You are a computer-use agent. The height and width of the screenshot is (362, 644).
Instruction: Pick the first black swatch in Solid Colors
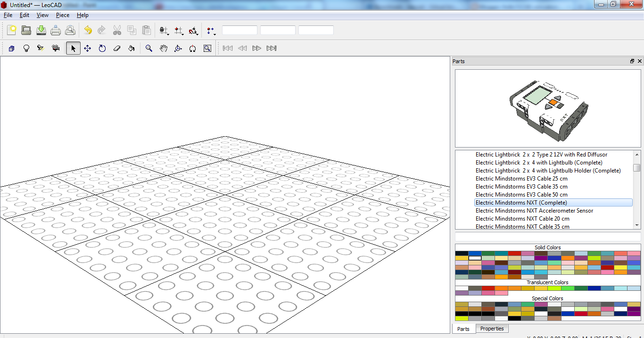tap(462, 253)
